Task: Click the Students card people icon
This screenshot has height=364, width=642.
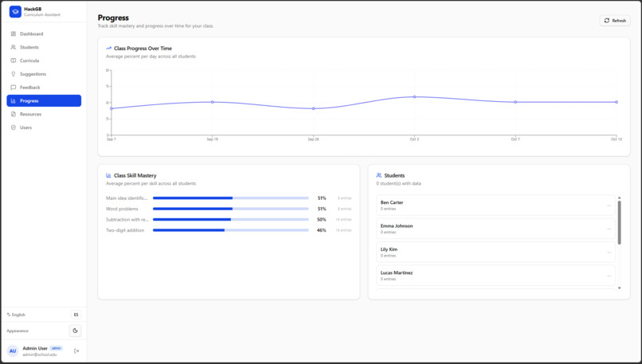Action: pos(378,176)
